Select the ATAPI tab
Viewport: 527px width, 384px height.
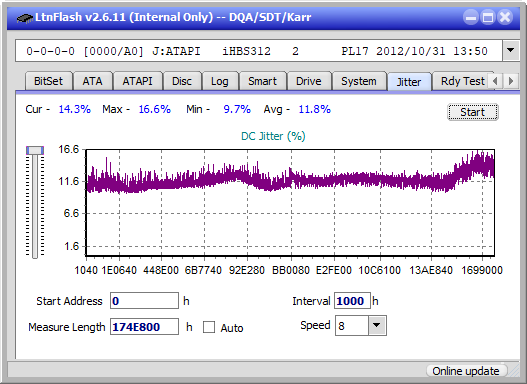click(137, 81)
